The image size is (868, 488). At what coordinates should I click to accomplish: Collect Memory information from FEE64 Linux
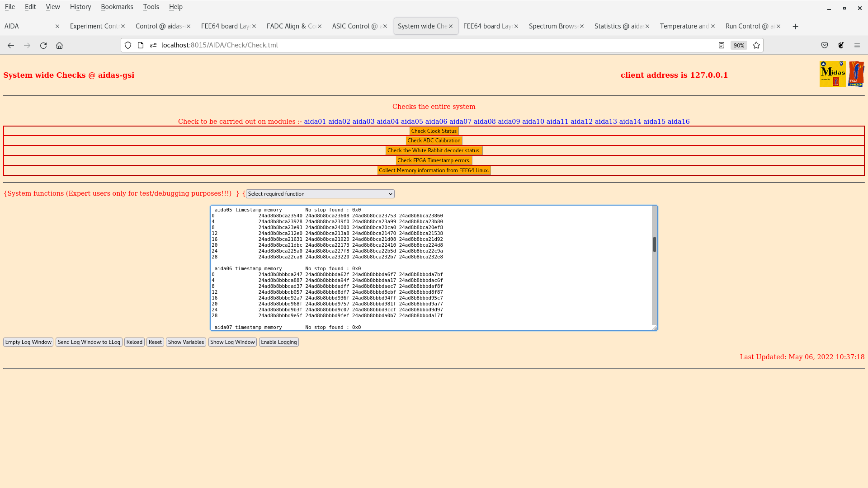[x=434, y=170]
